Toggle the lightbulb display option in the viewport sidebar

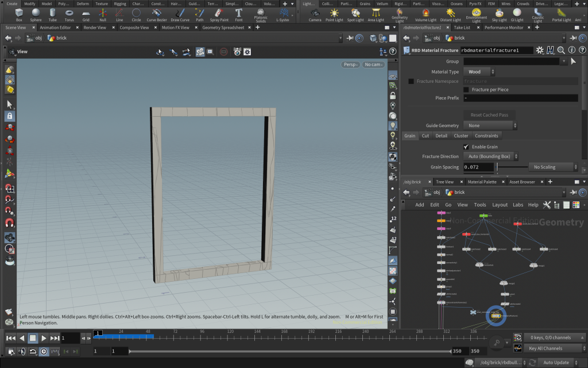393,125
